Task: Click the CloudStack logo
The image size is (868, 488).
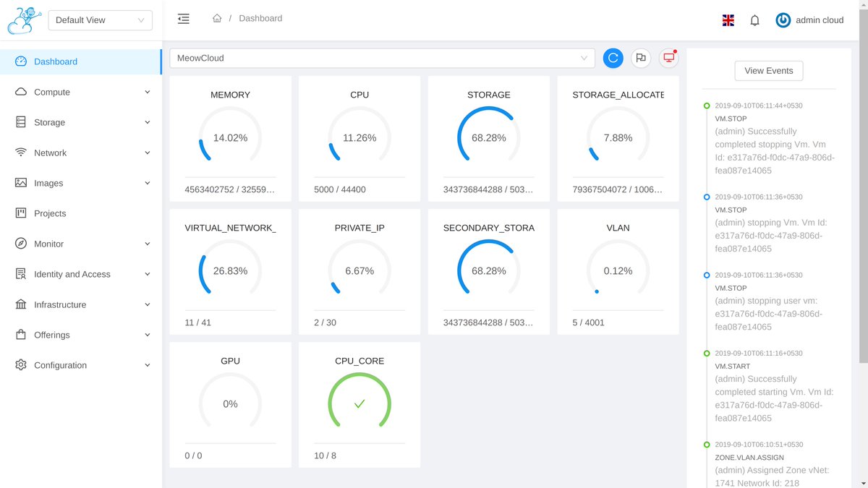Action: point(24,20)
